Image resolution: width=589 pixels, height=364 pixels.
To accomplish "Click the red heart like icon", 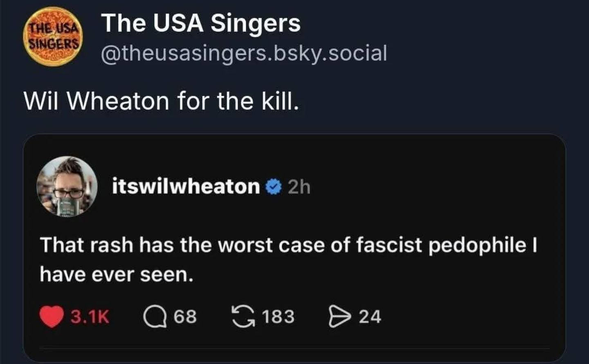I will 52,317.
